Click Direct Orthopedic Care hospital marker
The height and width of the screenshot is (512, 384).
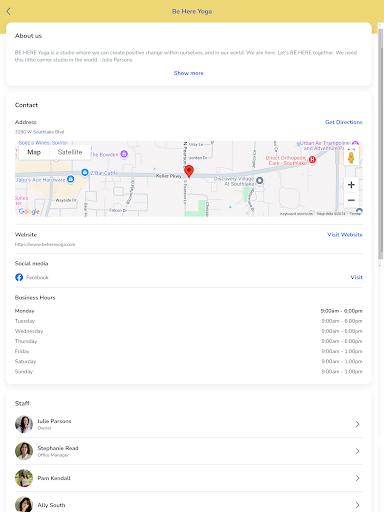[312, 160]
